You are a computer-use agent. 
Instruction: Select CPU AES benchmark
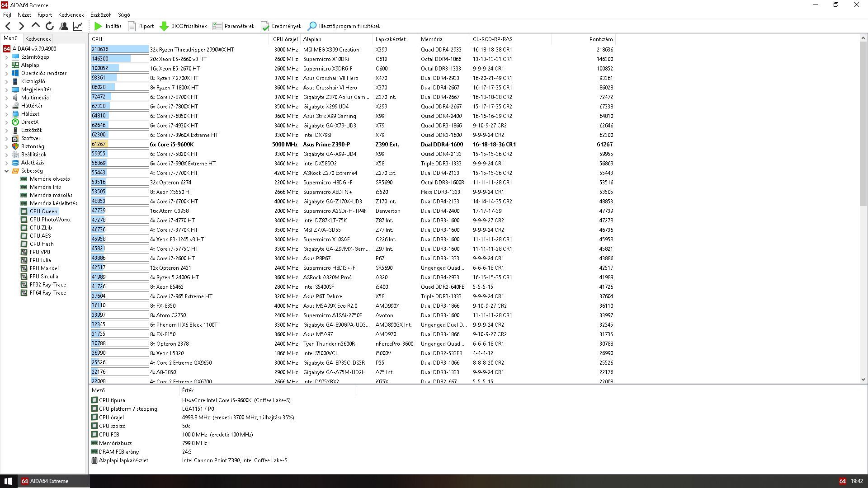[x=40, y=236]
